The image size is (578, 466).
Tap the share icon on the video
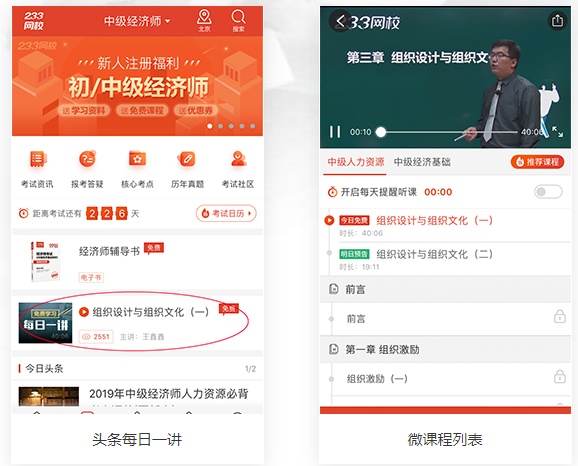557,21
